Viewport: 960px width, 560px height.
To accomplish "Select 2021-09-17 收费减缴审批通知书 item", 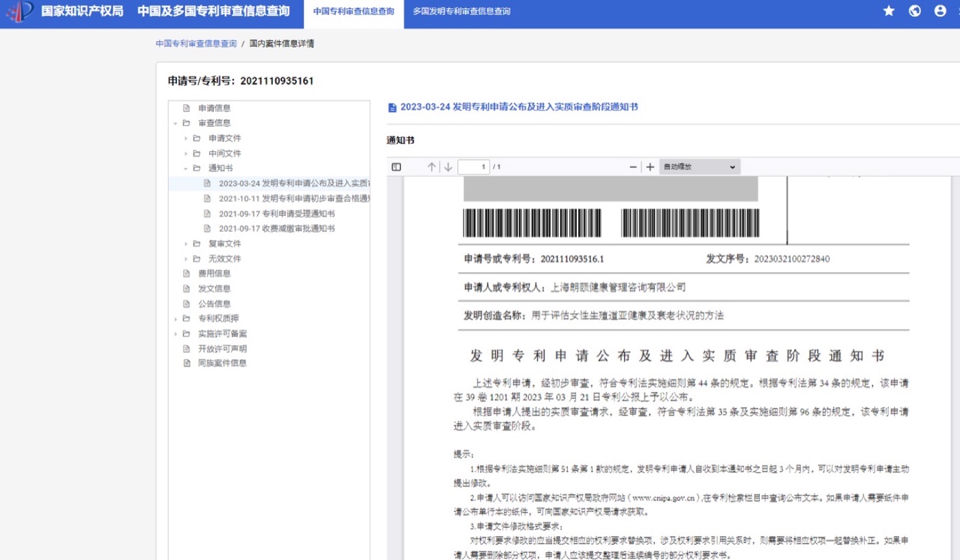I will coord(277,229).
